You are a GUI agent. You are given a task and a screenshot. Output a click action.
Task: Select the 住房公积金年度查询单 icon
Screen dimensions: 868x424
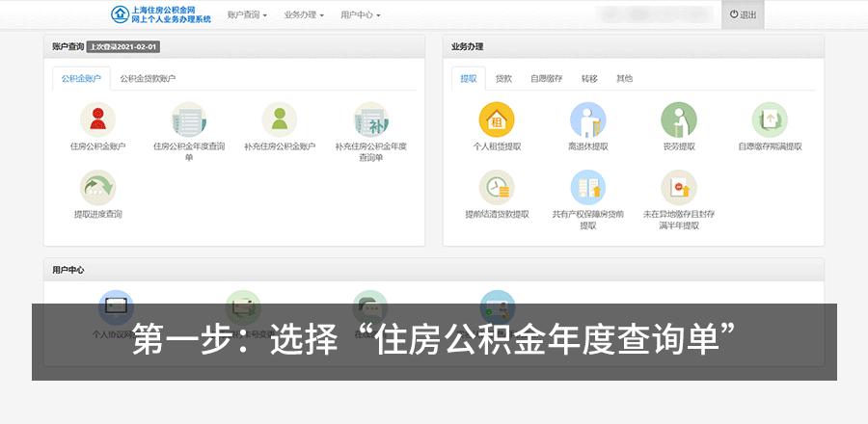(189, 119)
